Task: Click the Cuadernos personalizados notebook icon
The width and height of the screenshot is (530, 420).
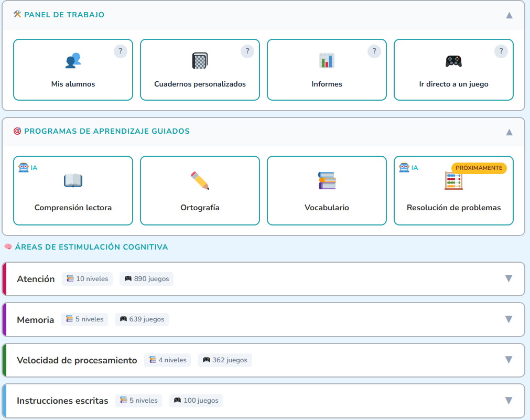Action: tap(200, 61)
